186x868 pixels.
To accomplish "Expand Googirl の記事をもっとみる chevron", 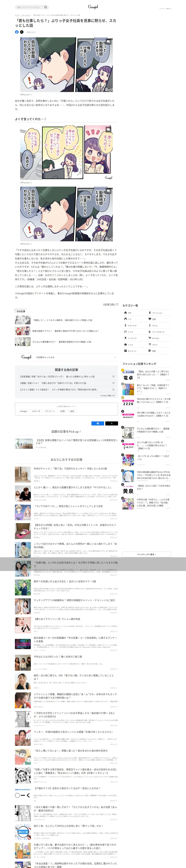I will (x=115, y=357).
